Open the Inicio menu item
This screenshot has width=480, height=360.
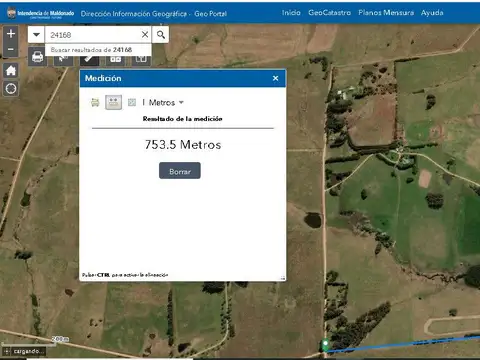coord(291,13)
